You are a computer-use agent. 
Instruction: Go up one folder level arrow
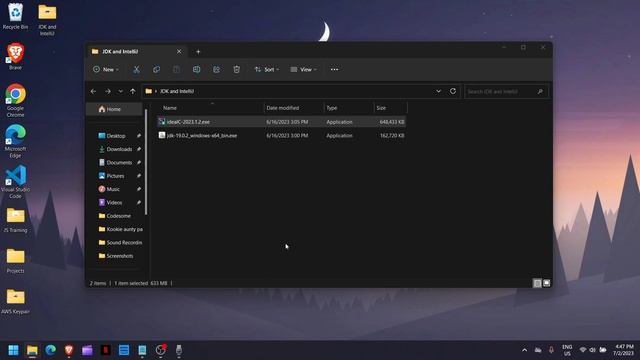click(x=133, y=91)
